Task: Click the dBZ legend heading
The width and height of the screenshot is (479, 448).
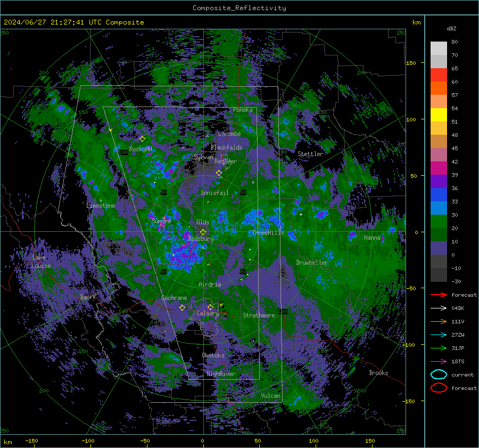Action: pyautogui.click(x=451, y=28)
